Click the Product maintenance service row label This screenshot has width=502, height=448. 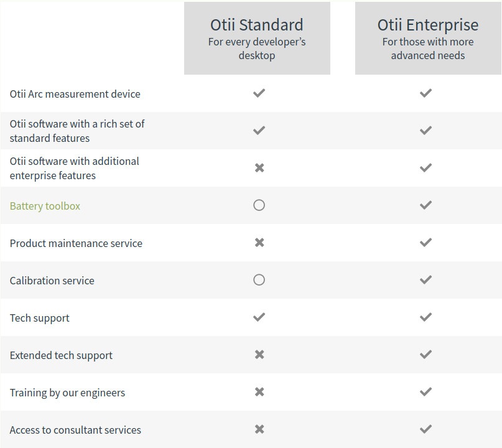(76, 243)
